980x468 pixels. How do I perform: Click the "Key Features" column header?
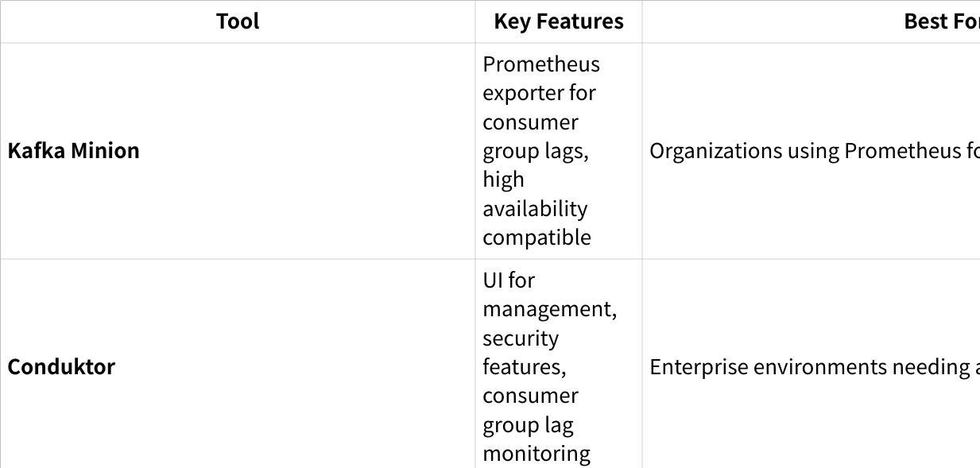point(559,21)
